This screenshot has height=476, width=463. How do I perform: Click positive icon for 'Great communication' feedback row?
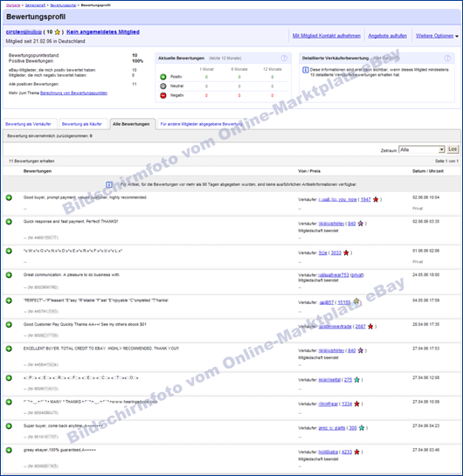click(x=9, y=275)
